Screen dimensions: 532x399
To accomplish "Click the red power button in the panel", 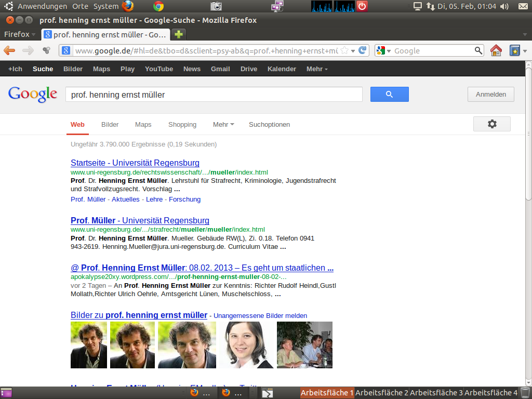I will 362,6.
